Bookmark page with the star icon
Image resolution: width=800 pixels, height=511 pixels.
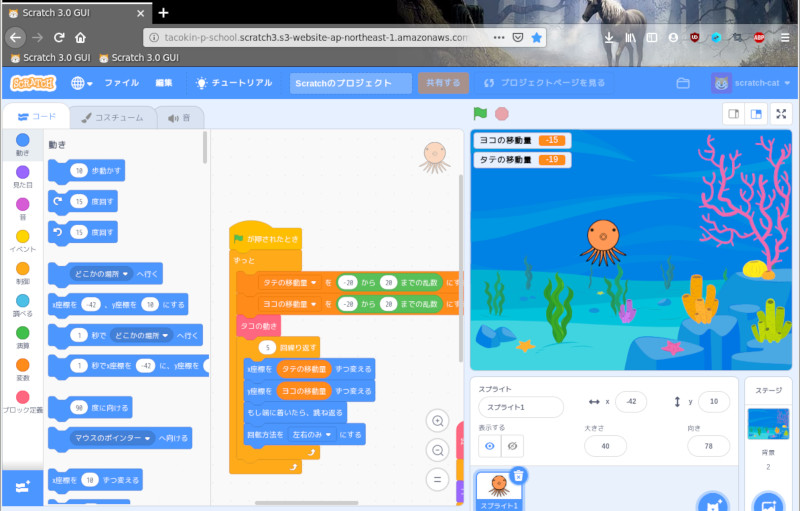click(x=536, y=37)
